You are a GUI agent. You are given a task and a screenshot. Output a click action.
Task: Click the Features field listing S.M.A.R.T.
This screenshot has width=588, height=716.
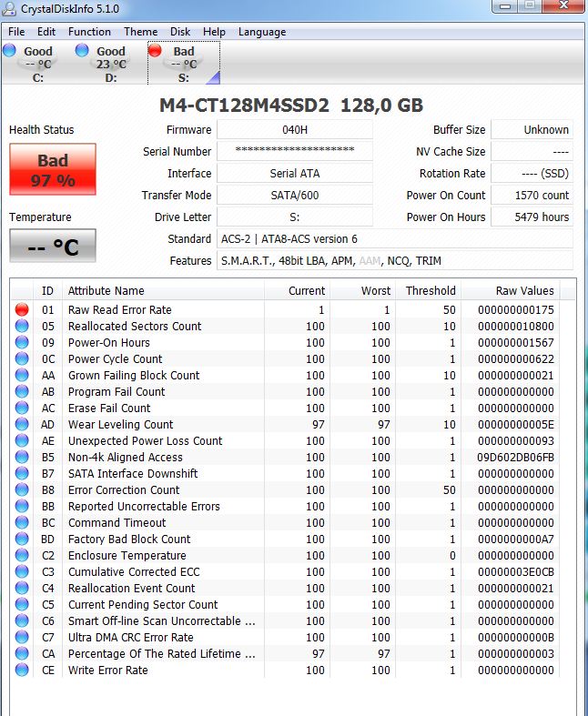395,261
